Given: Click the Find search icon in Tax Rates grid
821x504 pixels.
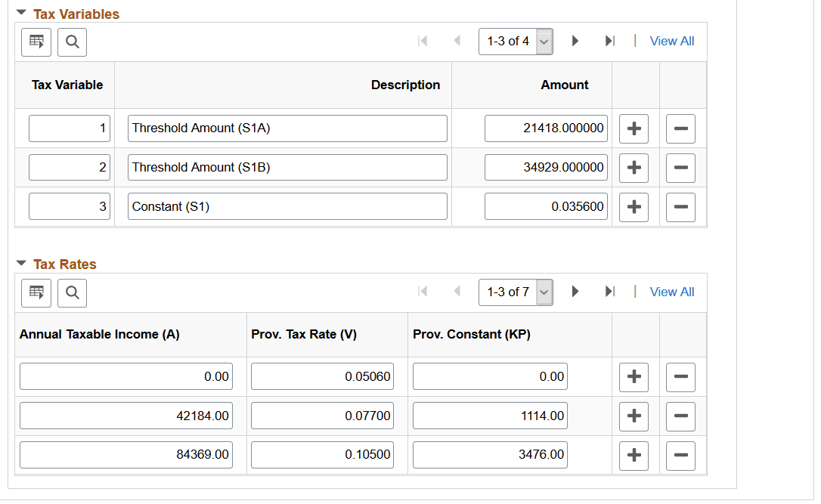Looking at the screenshot, I should 72,292.
